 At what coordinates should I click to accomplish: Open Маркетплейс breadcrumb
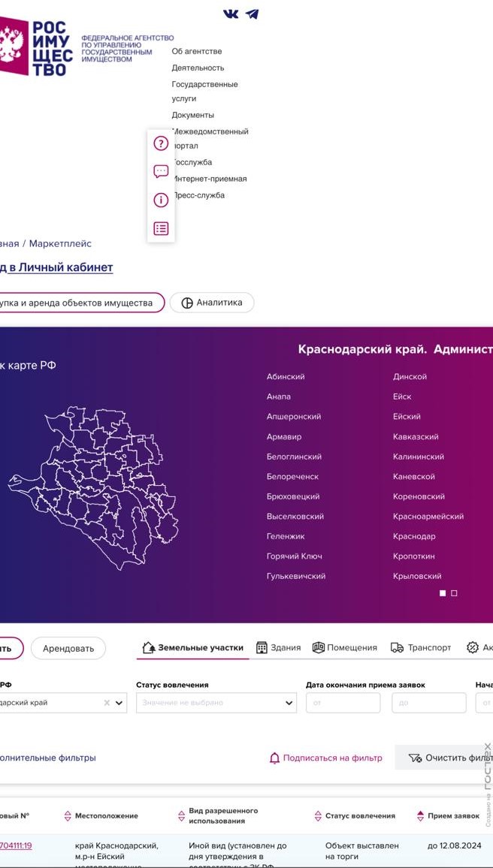coord(60,243)
